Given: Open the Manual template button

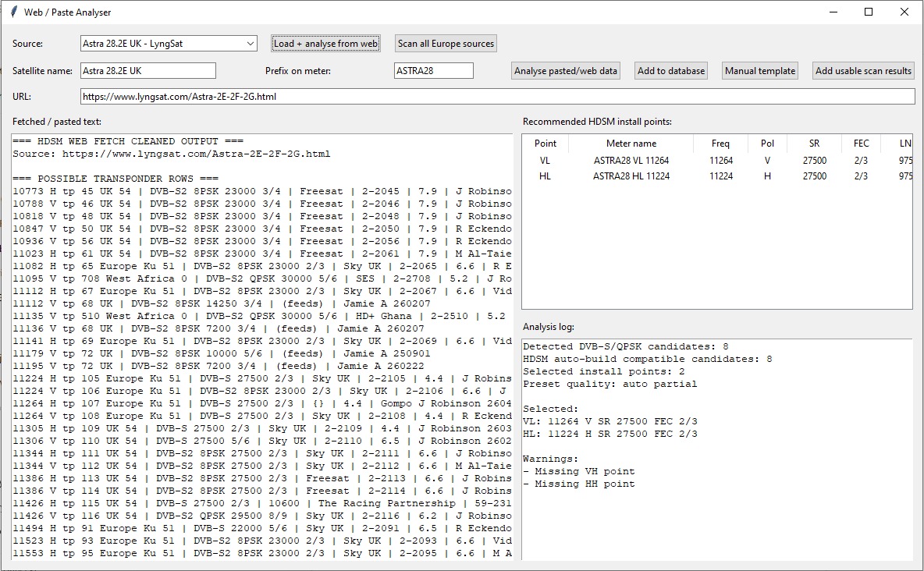Looking at the screenshot, I should pos(760,71).
